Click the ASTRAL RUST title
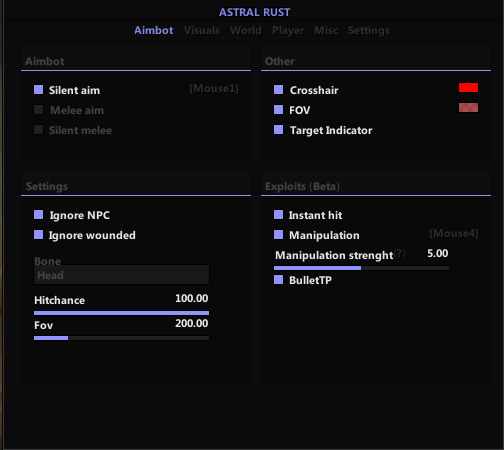 click(x=255, y=12)
